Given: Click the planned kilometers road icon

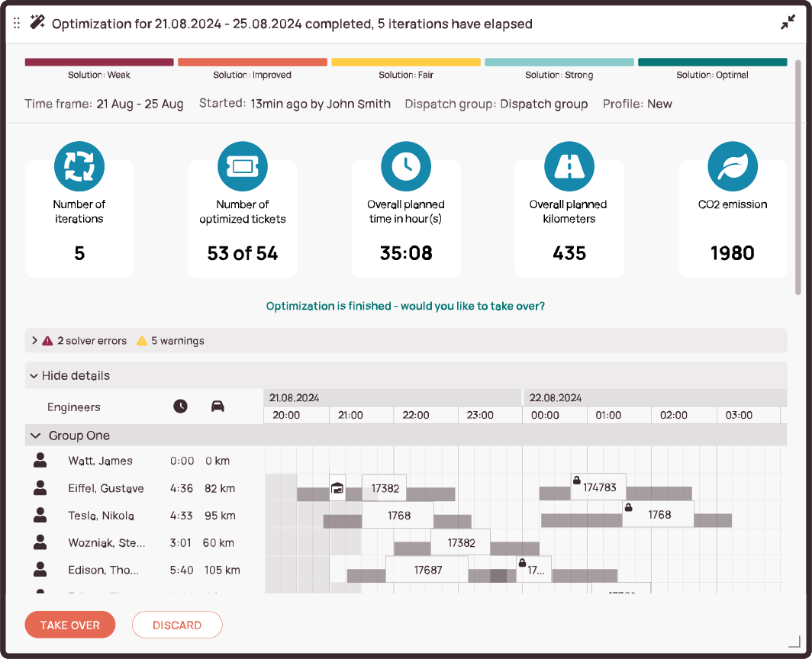Looking at the screenshot, I should pos(569,166).
